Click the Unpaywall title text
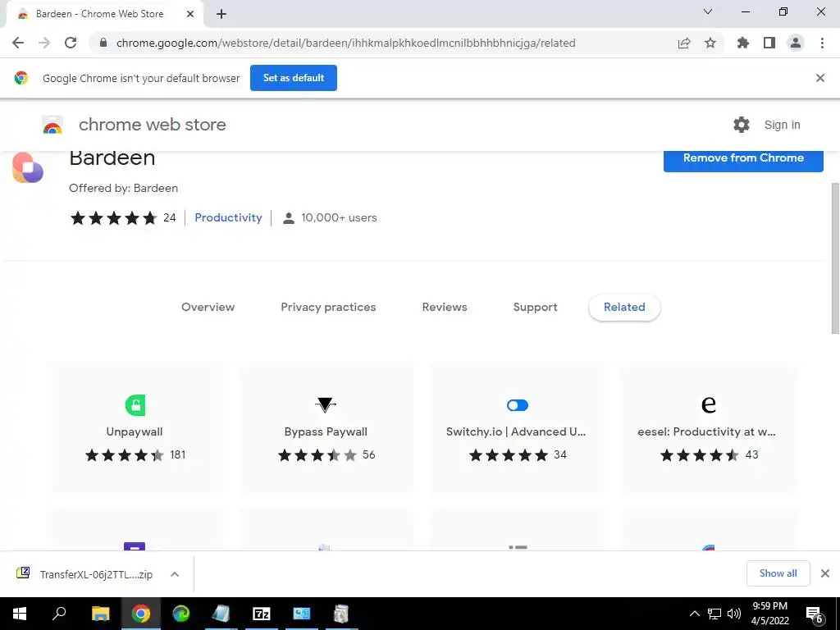Viewport: 840px width, 630px height. 135,431
